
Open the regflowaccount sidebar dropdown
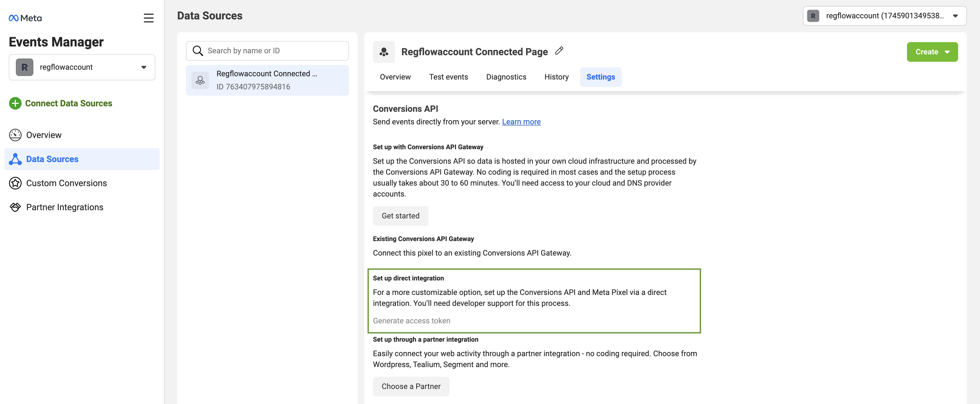(x=82, y=67)
